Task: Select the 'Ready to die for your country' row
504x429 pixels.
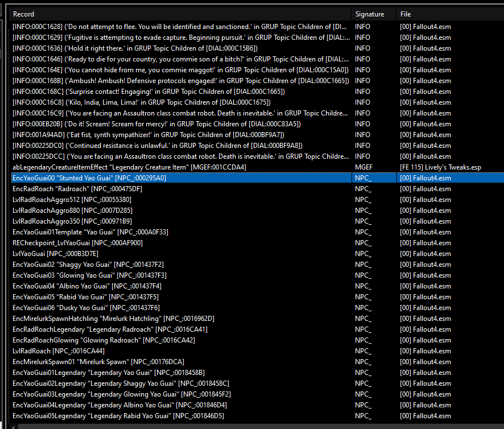Action: click(x=257, y=59)
